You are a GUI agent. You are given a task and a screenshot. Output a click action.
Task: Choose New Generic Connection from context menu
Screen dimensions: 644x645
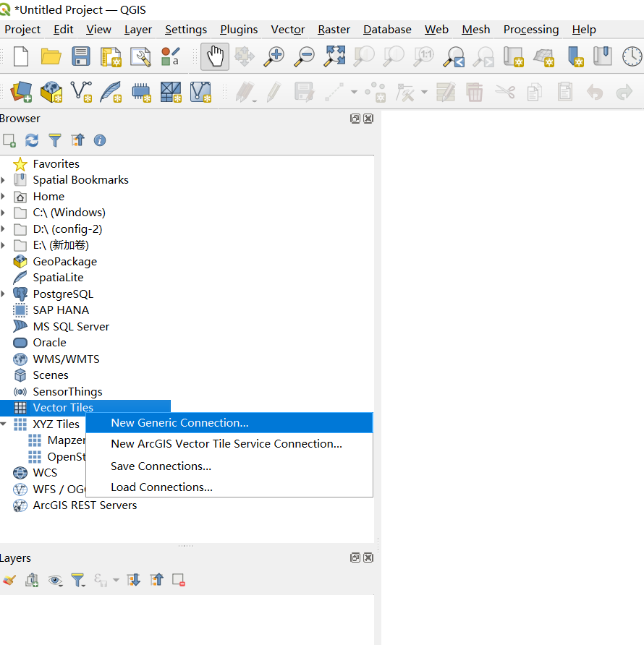point(179,423)
